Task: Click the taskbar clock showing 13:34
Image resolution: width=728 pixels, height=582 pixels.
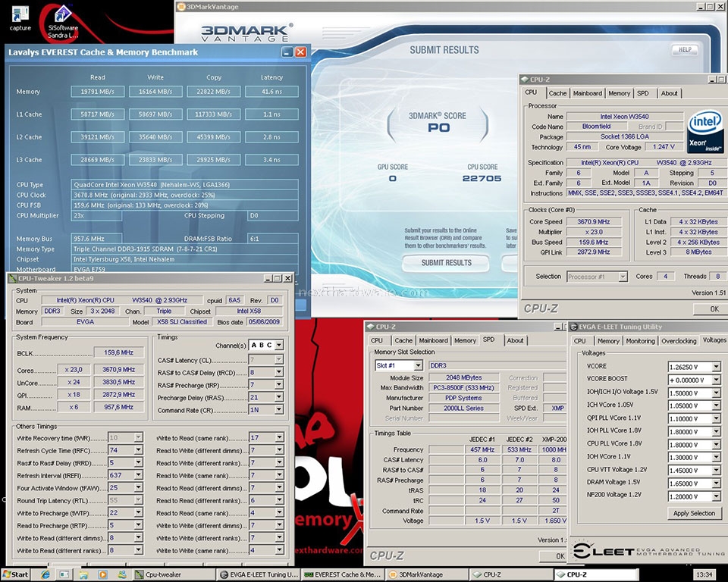Action: tap(704, 574)
